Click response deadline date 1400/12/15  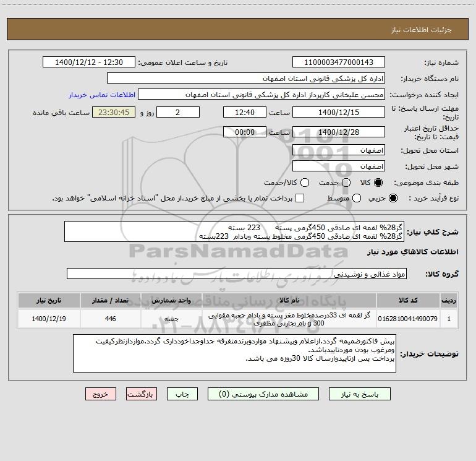[x=339, y=112]
